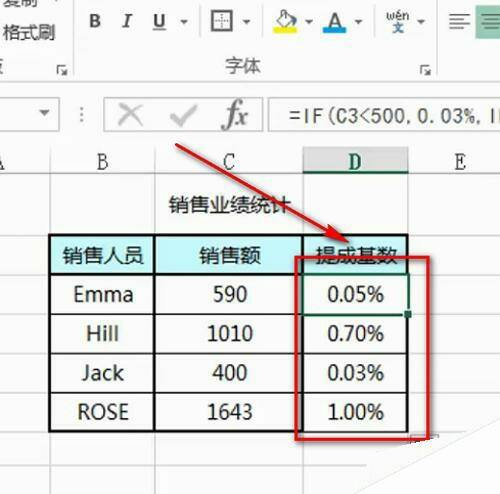Viewport: 500px width, 494px height.
Task: Select column B header
Action: point(102,162)
